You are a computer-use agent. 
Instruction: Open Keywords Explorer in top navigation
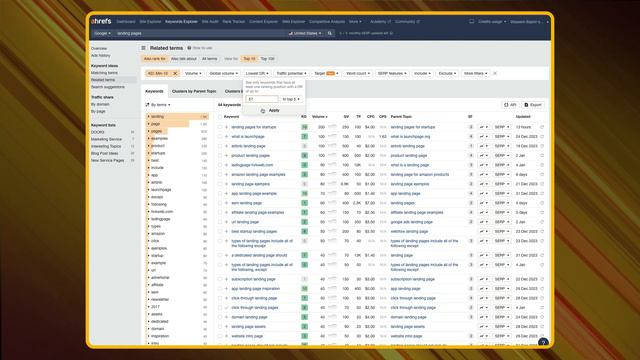(x=181, y=22)
